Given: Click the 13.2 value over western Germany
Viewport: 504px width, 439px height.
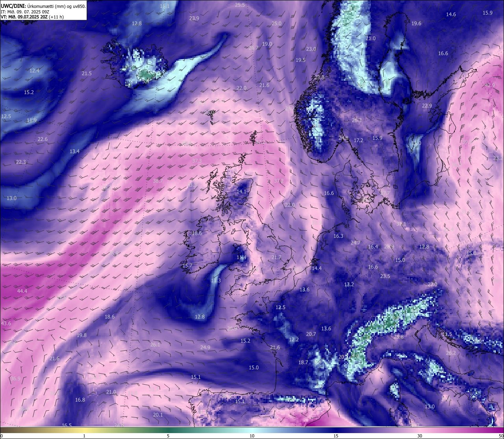Looking at the screenshot, I should click(349, 284).
